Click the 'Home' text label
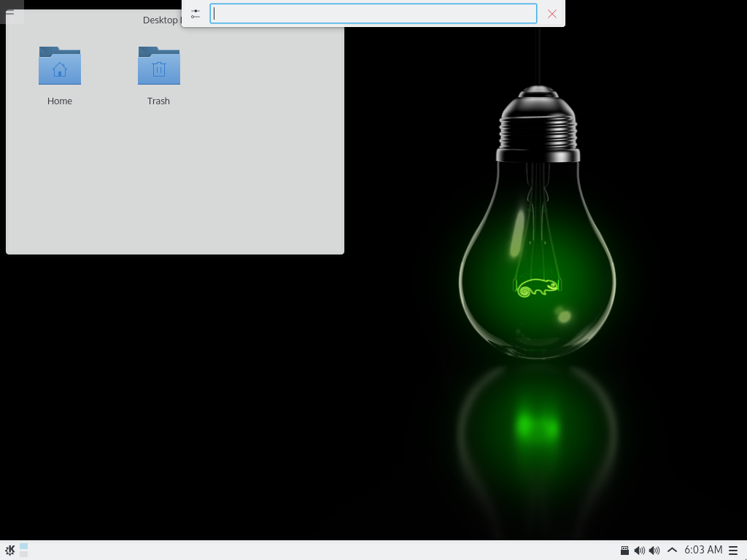This screenshot has height=560, width=747. (x=60, y=101)
